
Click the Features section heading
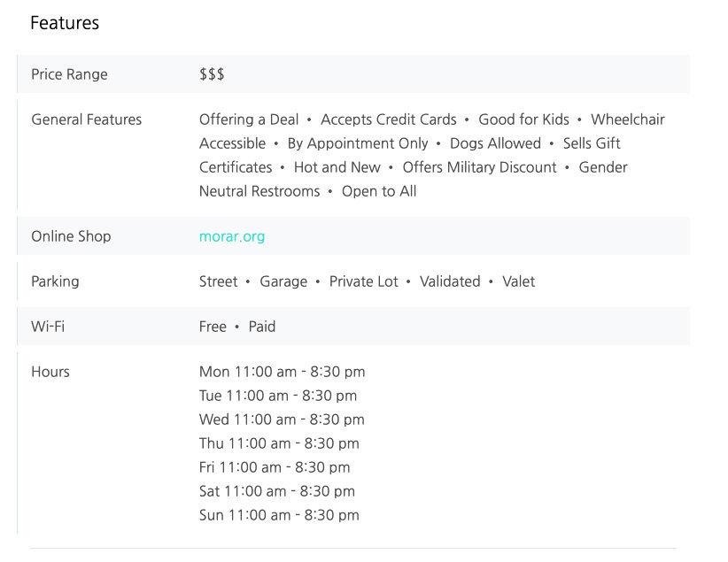(65, 23)
